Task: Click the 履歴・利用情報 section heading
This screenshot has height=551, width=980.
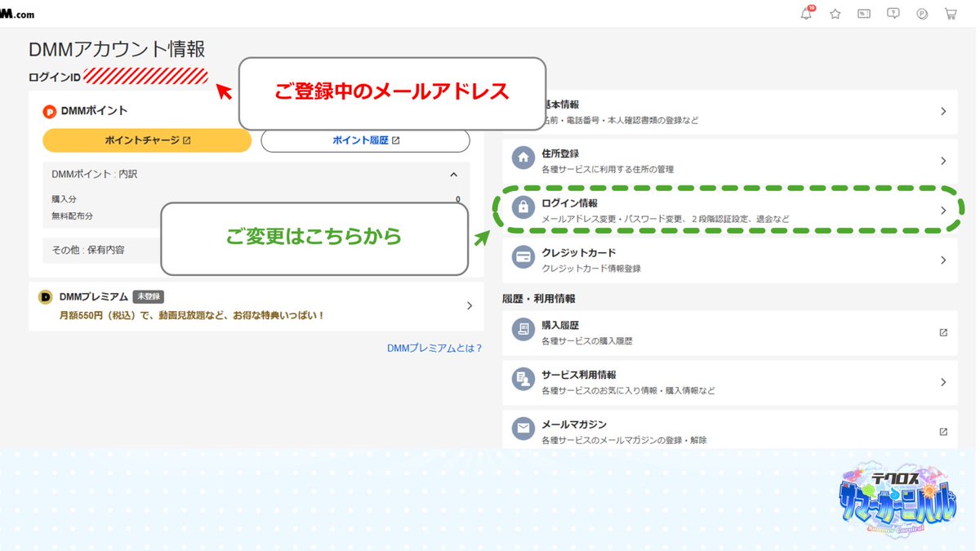Action: point(539,299)
